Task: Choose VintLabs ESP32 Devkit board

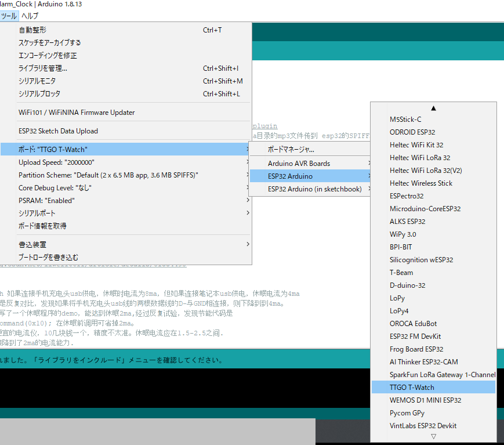Action: tap(433, 426)
